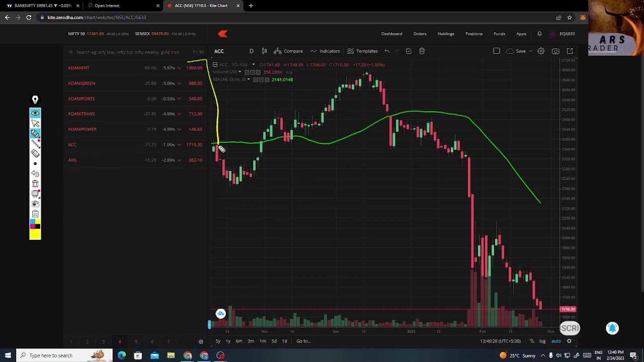Open the bottom chart properties gear
The image size is (644, 362).
(x=569, y=341)
